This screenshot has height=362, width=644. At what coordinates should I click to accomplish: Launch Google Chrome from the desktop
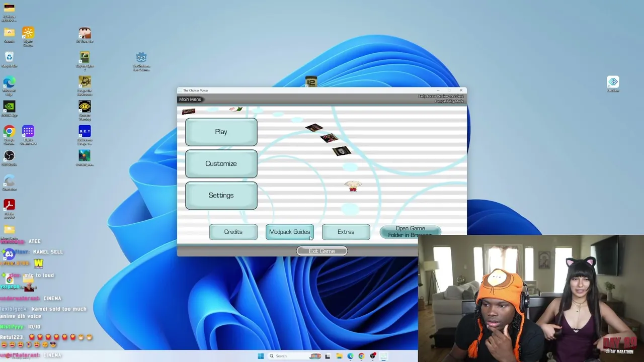coord(9,135)
